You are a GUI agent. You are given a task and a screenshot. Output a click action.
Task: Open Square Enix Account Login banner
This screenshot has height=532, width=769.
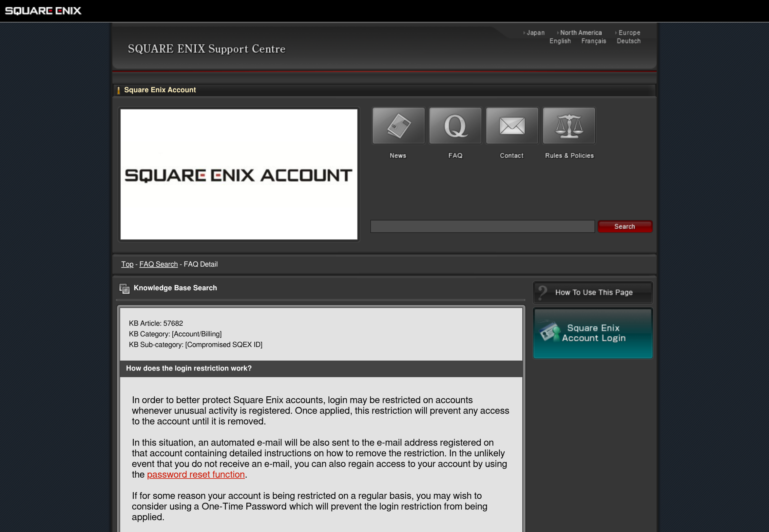[x=593, y=333]
